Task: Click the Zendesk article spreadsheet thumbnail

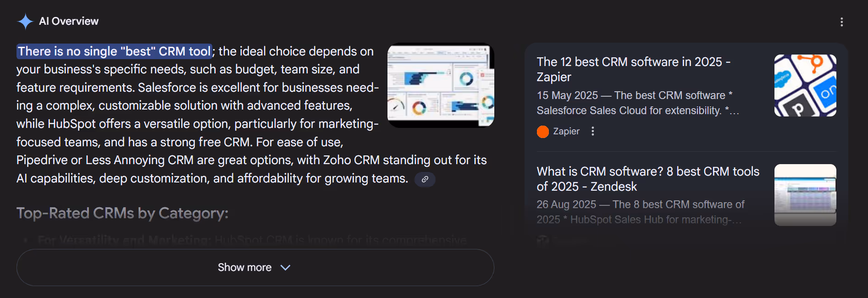Action: [x=805, y=195]
